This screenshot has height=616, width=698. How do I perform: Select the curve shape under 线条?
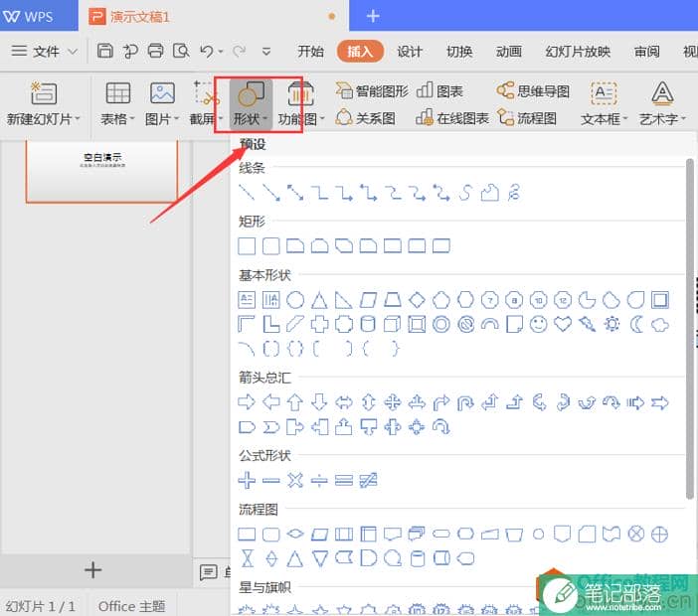tap(465, 193)
